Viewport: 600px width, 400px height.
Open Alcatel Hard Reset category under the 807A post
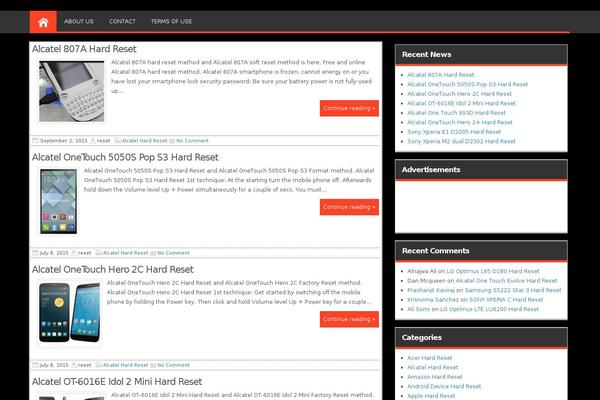click(145, 141)
